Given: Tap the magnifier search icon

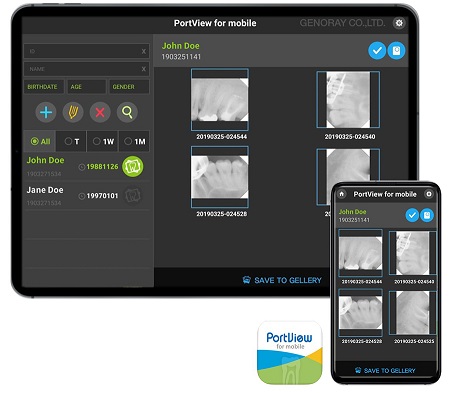Looking at the screenshot, I should click(x=127, y=112).
